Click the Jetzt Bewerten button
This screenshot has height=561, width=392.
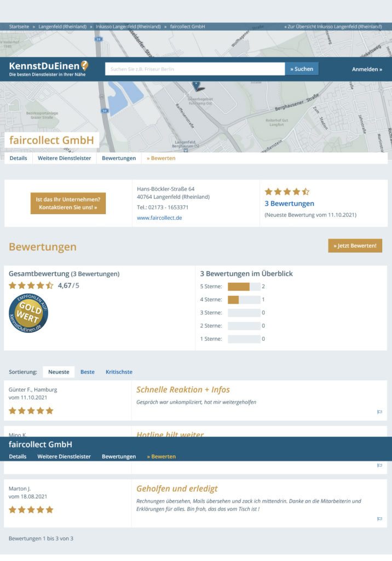(355, 246)
